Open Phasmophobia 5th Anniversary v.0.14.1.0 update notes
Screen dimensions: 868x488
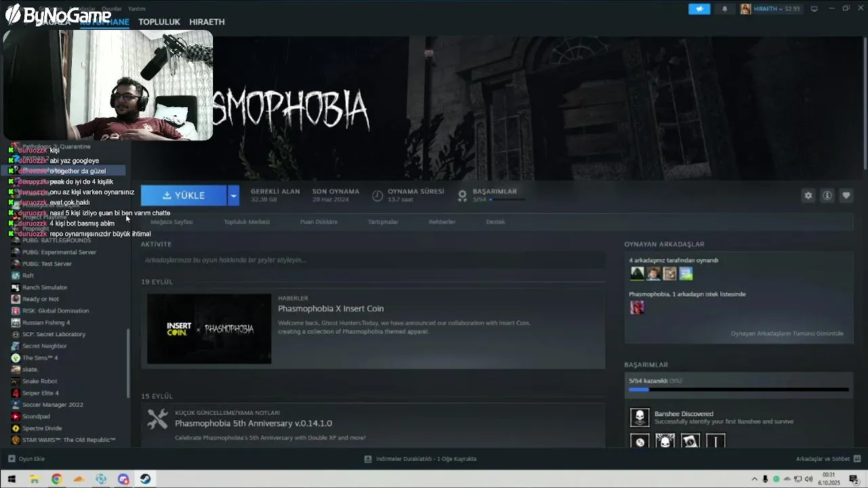pyautogui.click(x=254, y=423)
